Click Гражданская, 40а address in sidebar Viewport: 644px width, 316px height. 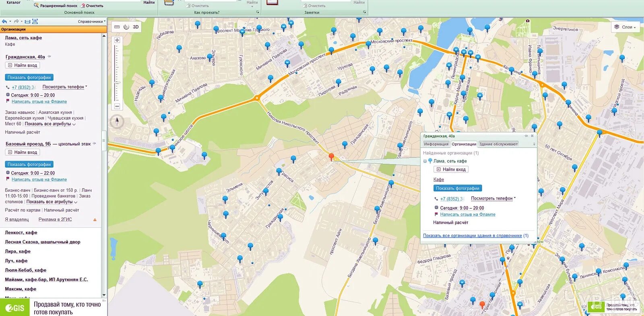point(25,57)
